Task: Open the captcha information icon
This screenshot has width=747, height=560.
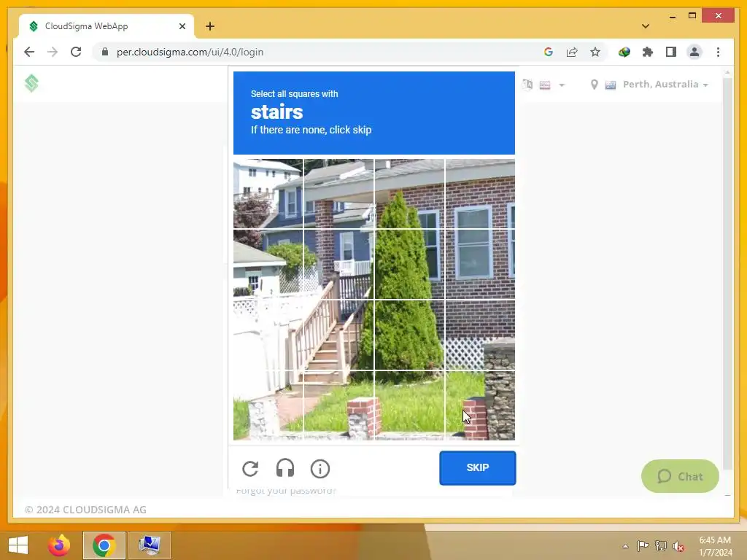Action: (320, 469)
